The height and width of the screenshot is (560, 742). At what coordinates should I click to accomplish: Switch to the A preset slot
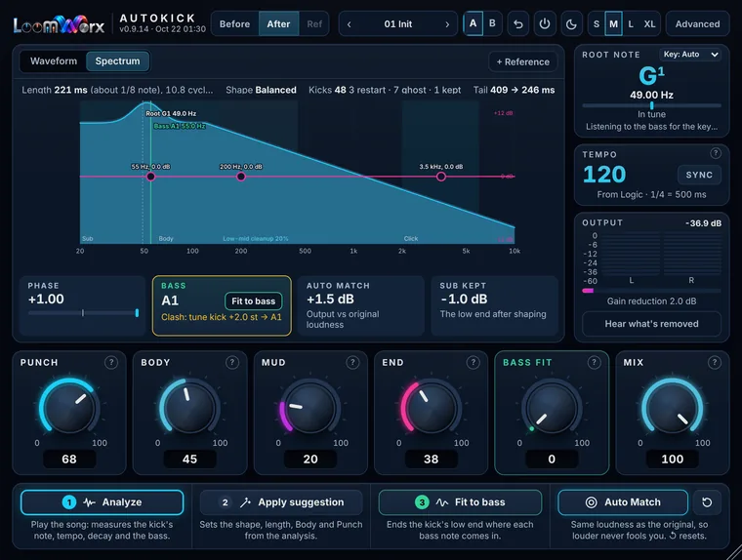pyautogui.click(x=473, y=23)
